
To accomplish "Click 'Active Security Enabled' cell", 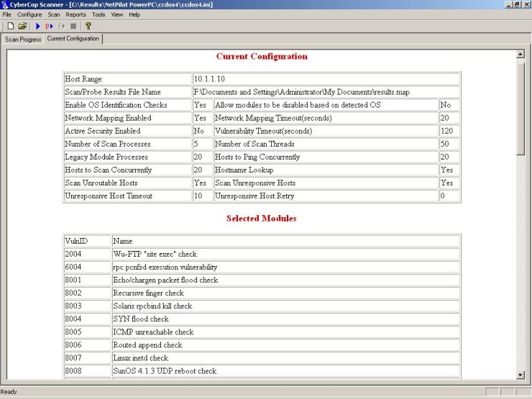I will pos(127,131).
